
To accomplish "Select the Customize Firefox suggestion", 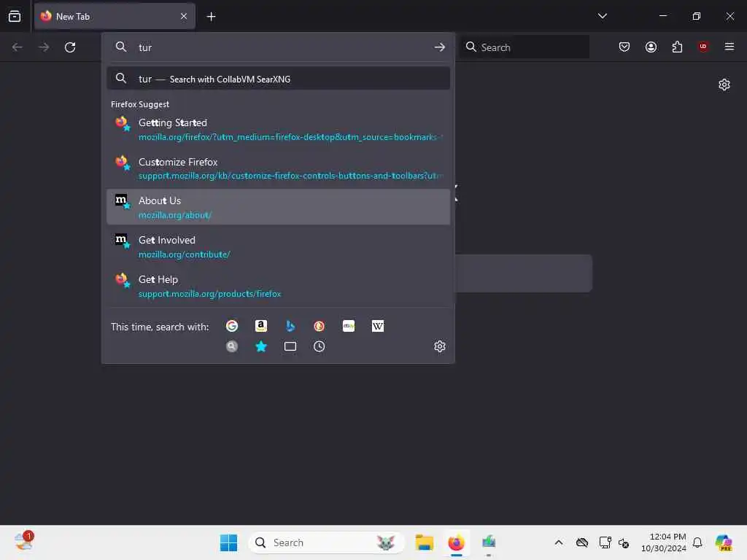I will click(x=278, y=168).
